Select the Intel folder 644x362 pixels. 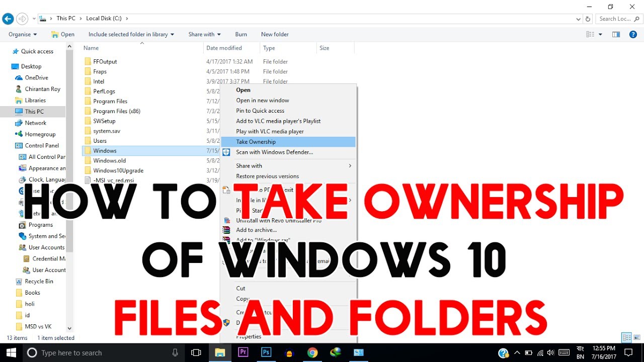coord(99,81)
